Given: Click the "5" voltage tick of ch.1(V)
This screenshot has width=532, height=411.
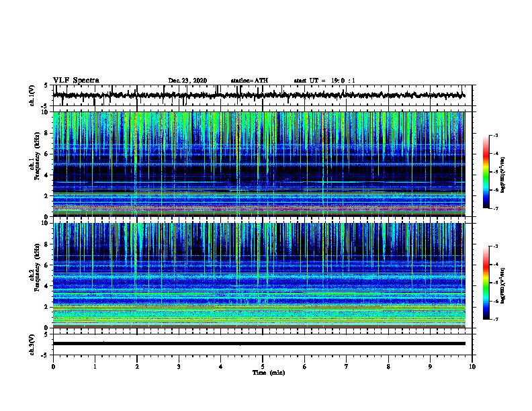Looking at the screenshot, I should (46, 85).
